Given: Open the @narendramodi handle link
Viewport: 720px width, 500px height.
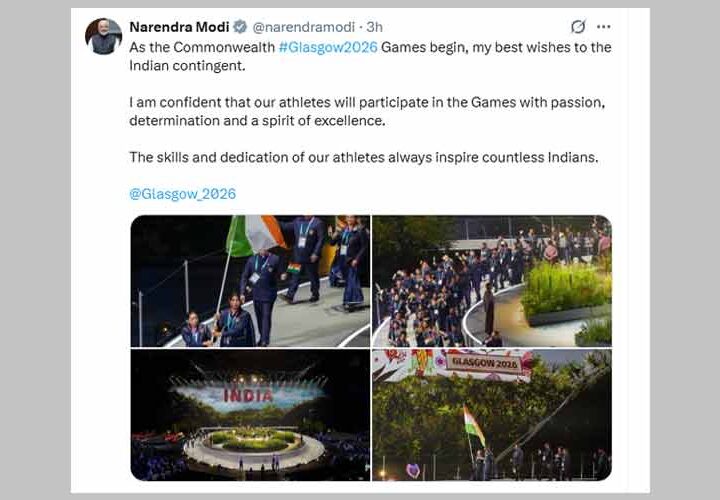Looking at the screenshot, I should pos(304,27).
